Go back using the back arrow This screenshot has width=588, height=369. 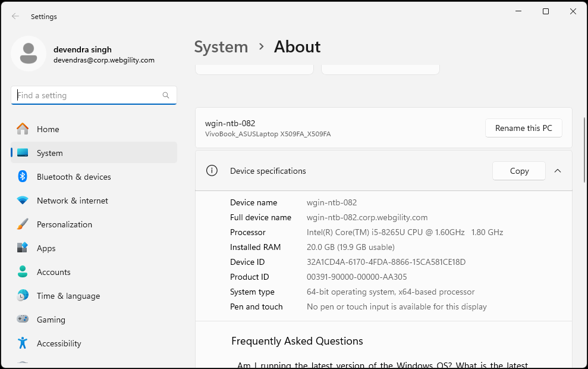click(15, 17)
